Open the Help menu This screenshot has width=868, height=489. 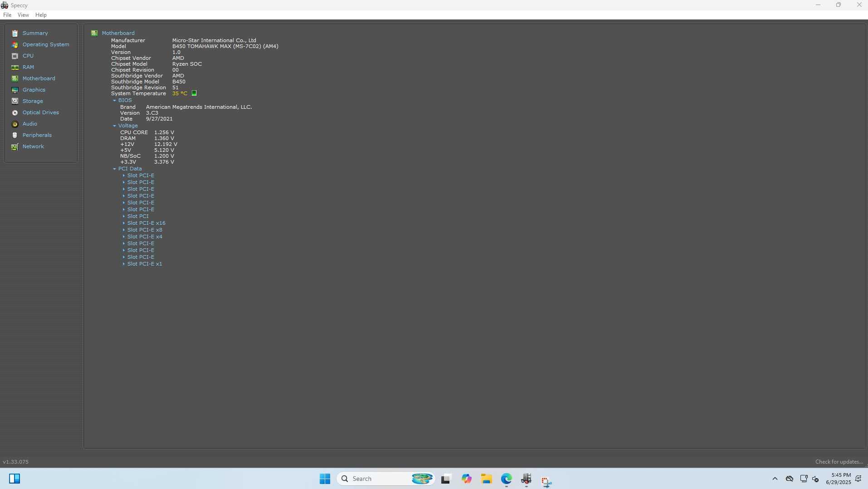(41, 15)
